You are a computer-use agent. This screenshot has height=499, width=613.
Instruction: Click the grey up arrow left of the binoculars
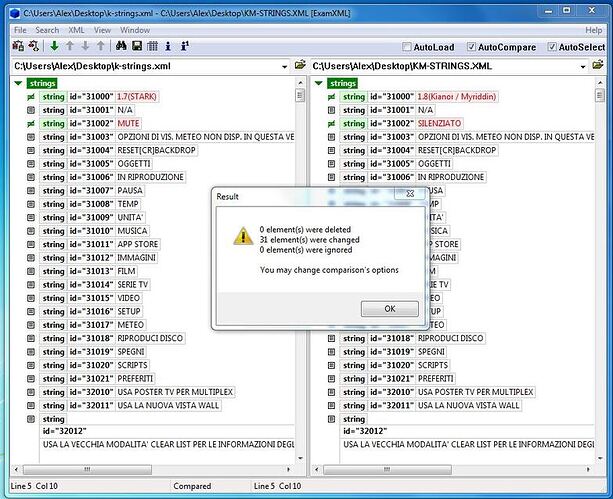[x=101, y=46]
